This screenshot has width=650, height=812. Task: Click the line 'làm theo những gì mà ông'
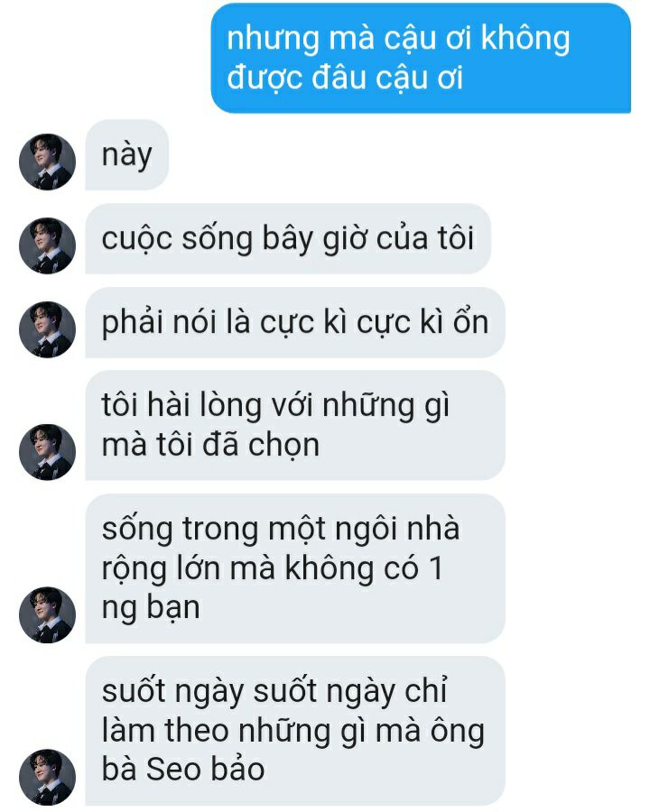click(x=292, y=731)
